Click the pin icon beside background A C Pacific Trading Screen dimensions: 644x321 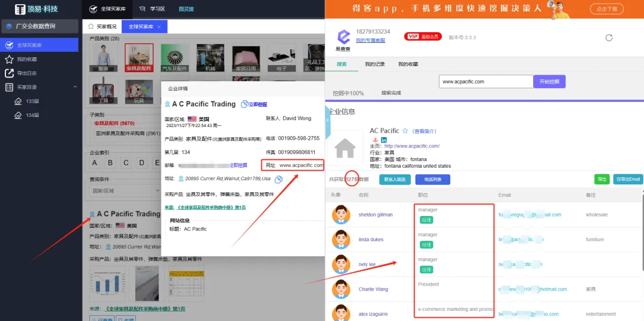pyautogui.click(x=92, y=214)
